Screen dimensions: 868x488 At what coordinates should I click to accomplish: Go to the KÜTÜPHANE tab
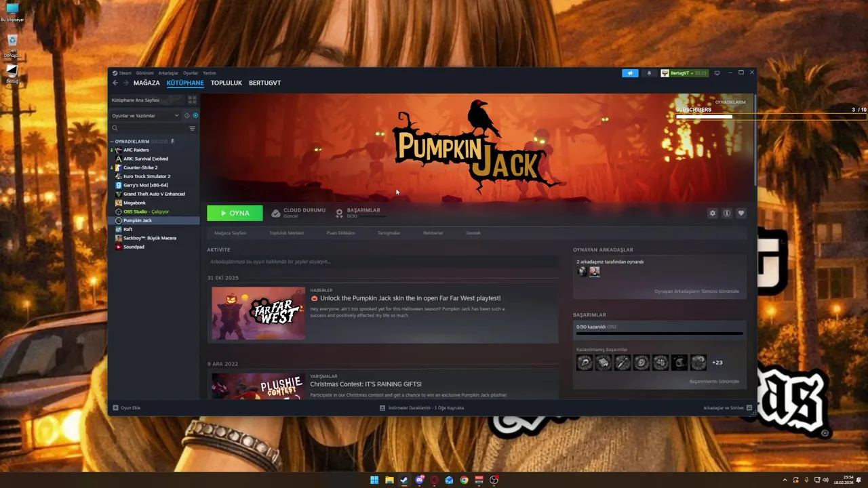pos(185,83)
